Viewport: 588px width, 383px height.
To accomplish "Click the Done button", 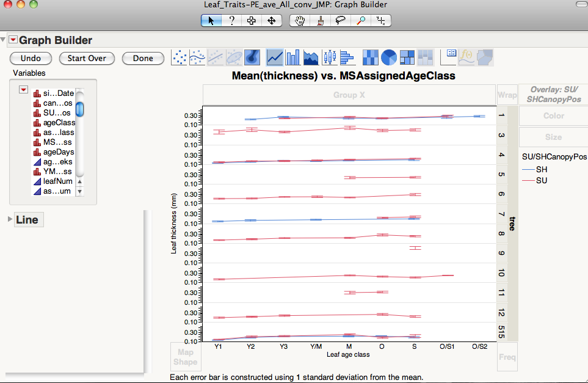I will click(x=143, y=59).
